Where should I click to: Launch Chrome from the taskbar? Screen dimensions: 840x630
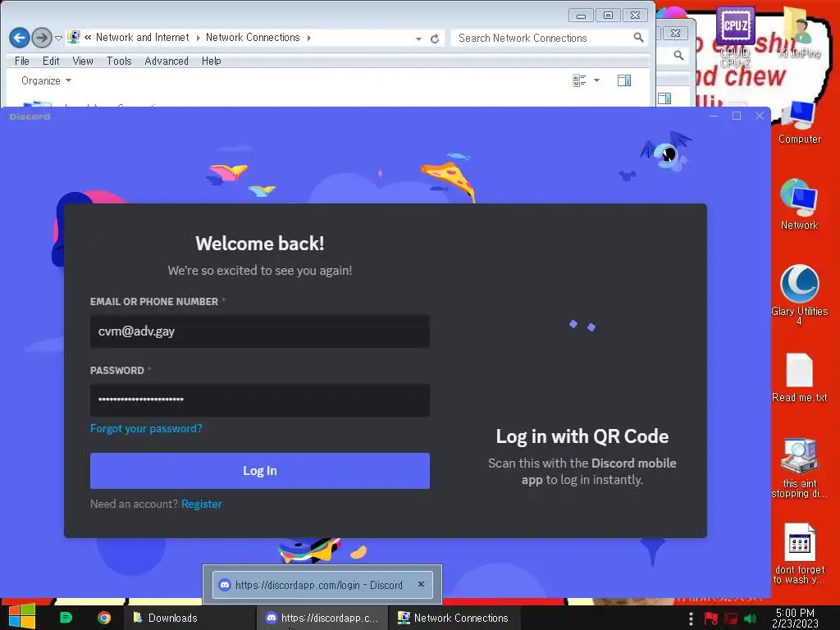click(104, 618)
